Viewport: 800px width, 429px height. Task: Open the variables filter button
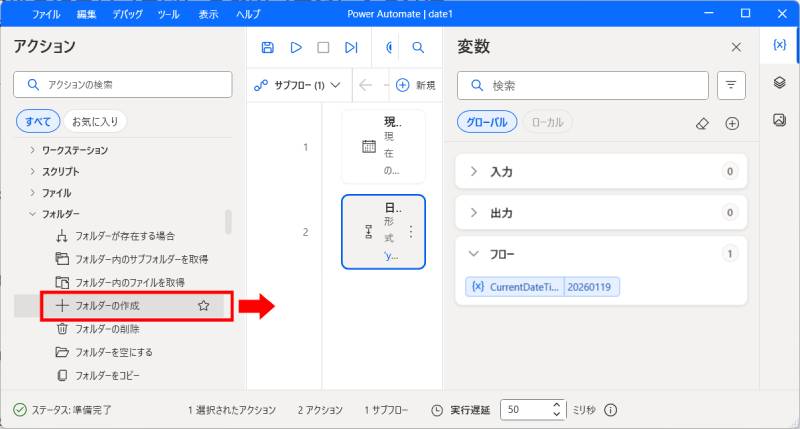pos(731,85)
